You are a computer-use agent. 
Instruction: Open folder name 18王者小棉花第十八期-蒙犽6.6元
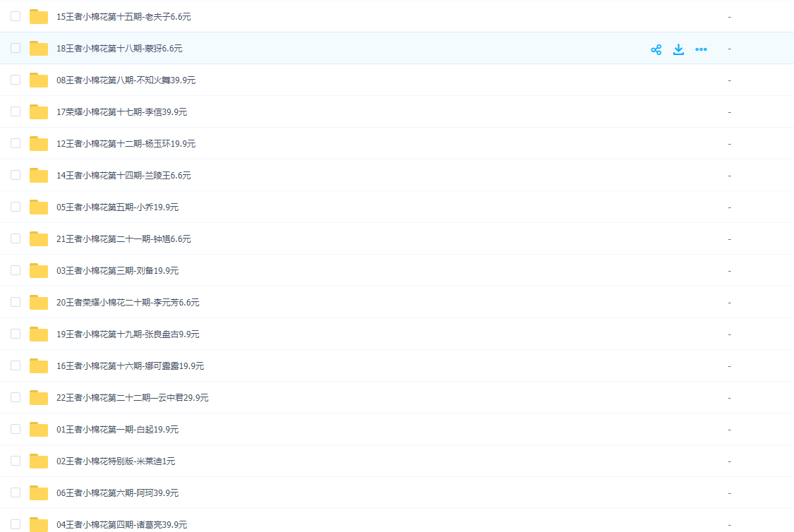pos(119,49)
